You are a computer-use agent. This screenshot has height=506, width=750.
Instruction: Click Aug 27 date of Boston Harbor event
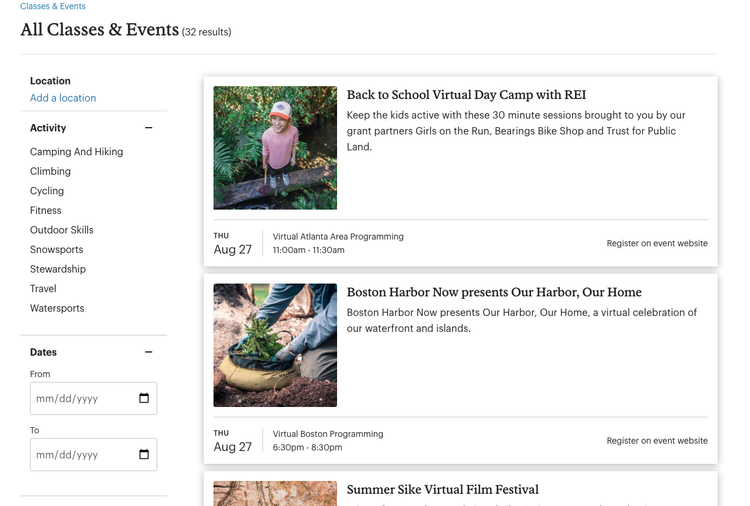pos(232,447)
